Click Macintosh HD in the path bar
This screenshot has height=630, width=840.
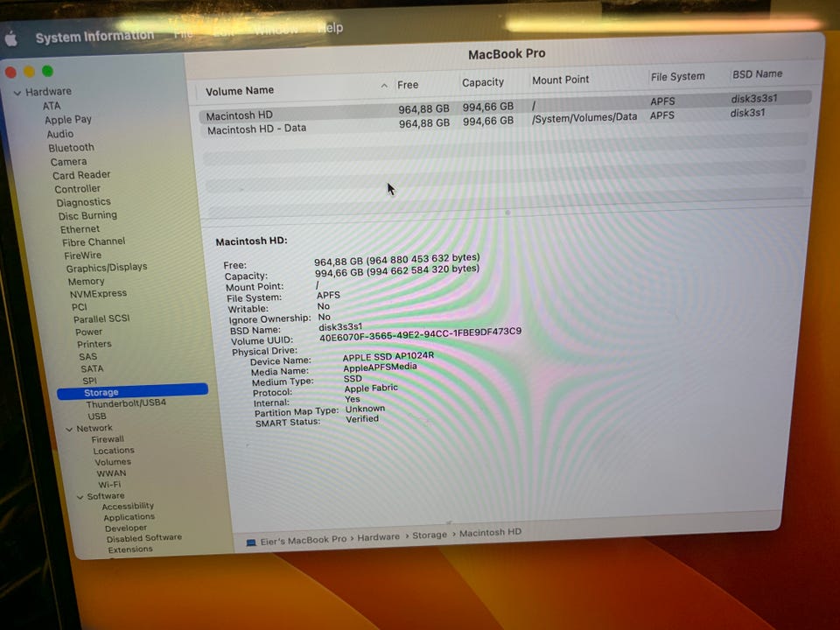(x=490, y=533)
